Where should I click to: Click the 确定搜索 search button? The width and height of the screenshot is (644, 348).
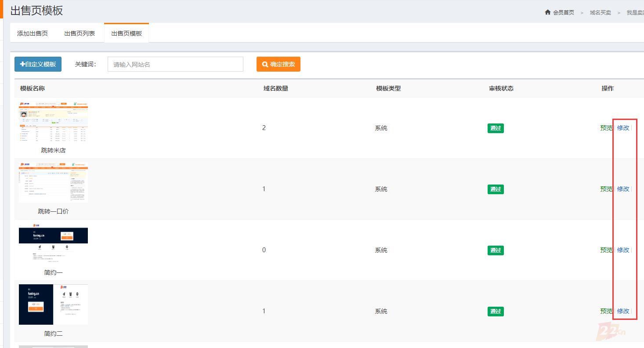click(x=278, y=64)
